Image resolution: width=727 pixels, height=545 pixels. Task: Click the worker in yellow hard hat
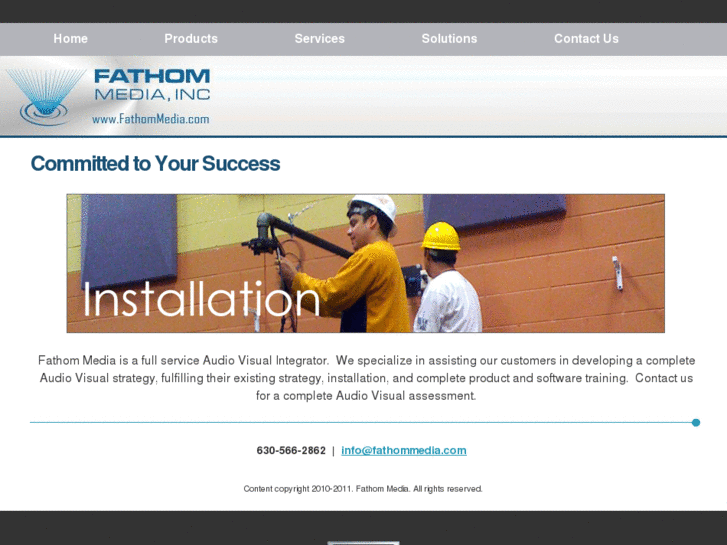click(x=445, y=278)
